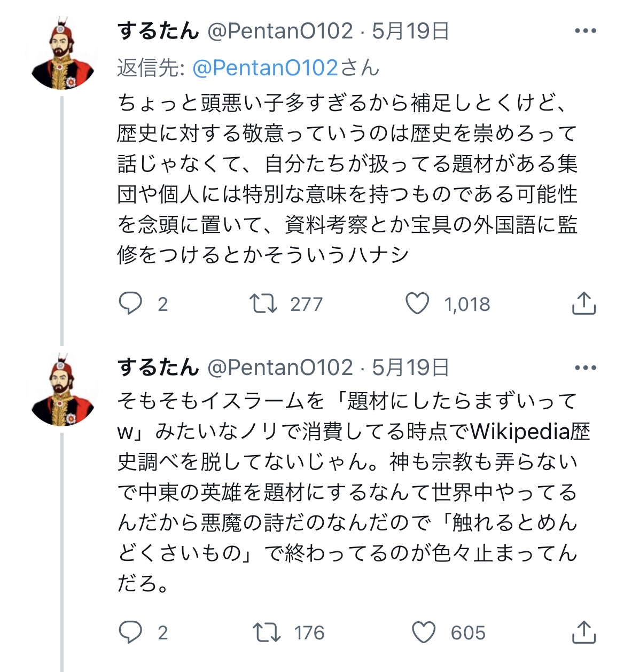This screenshot has width=624, height=672.
Task: Open the first tweet text about 歴史に対する敬意
Action: (347, 179)
